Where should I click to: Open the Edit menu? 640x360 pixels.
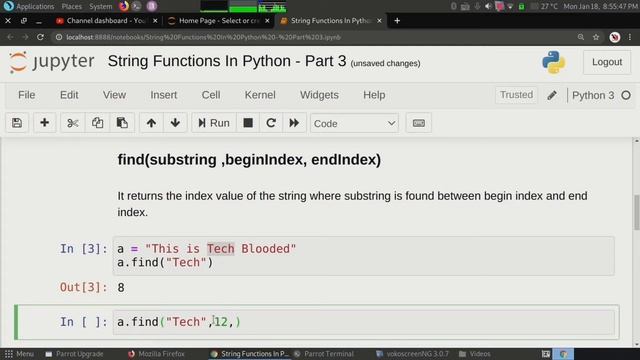(x=69, y=95)
